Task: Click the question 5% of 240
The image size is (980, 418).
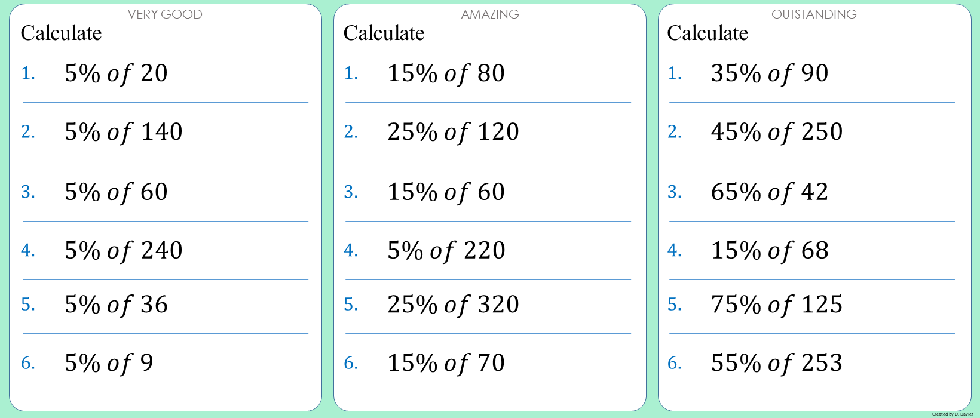Action: [x=123, y=251]
